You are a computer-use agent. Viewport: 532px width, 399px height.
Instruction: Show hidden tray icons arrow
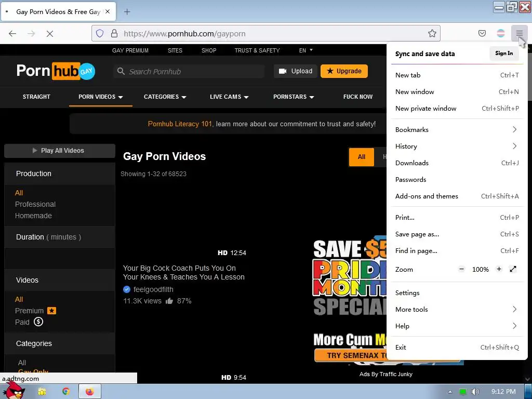click(450, 392)
